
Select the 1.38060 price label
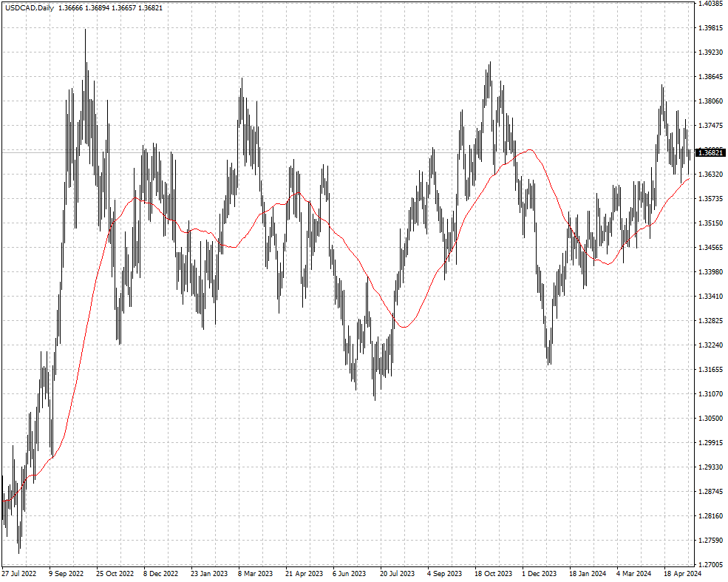tap(710, 101)
